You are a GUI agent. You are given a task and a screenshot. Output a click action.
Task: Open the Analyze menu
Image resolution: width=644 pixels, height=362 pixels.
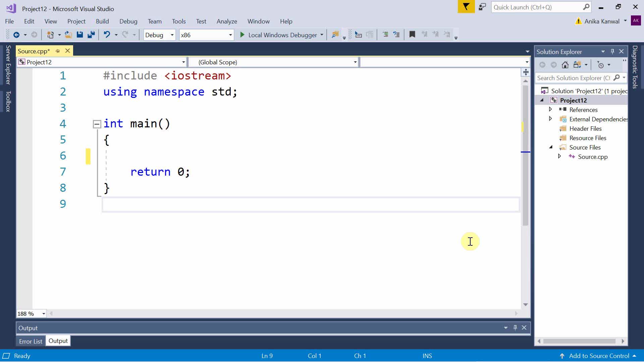point(227,21)
